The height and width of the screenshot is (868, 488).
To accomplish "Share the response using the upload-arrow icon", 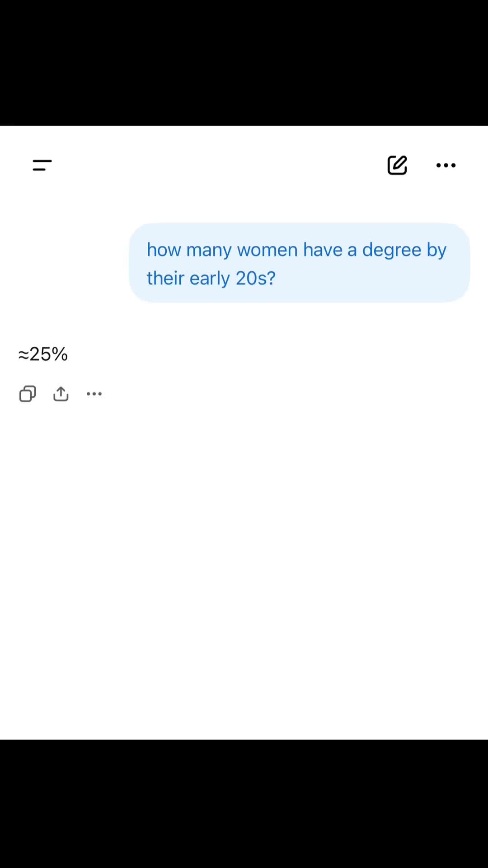I will [x=61, y=394].
